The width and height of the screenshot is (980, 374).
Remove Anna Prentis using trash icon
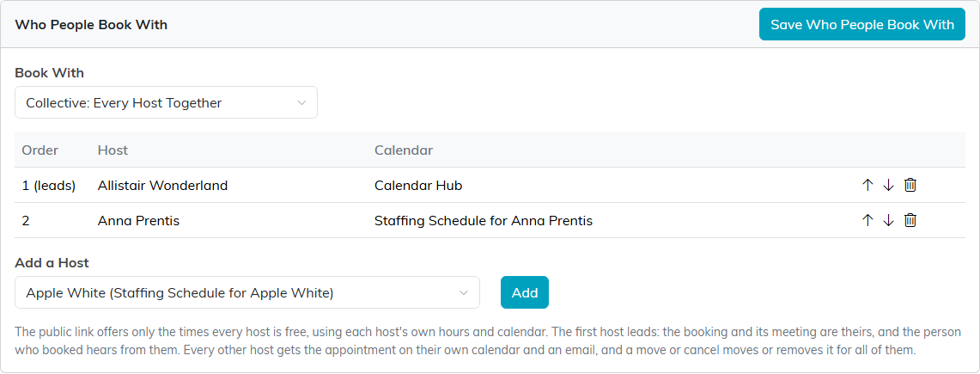click(910, 220)
